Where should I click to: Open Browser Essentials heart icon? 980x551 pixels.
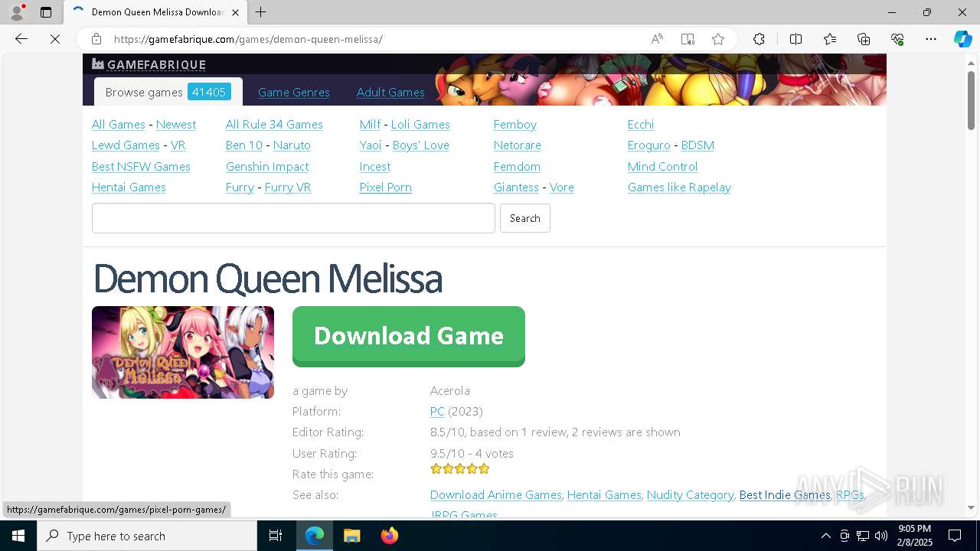[897, 39]
